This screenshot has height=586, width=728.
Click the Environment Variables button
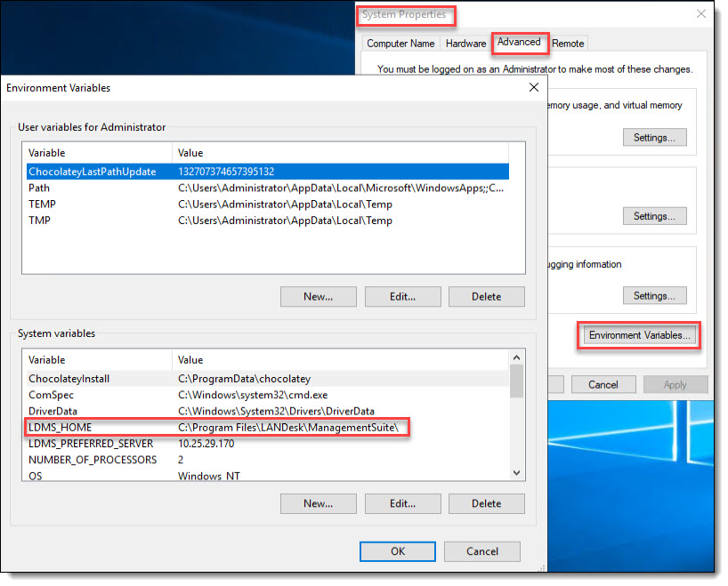point(639,335)
